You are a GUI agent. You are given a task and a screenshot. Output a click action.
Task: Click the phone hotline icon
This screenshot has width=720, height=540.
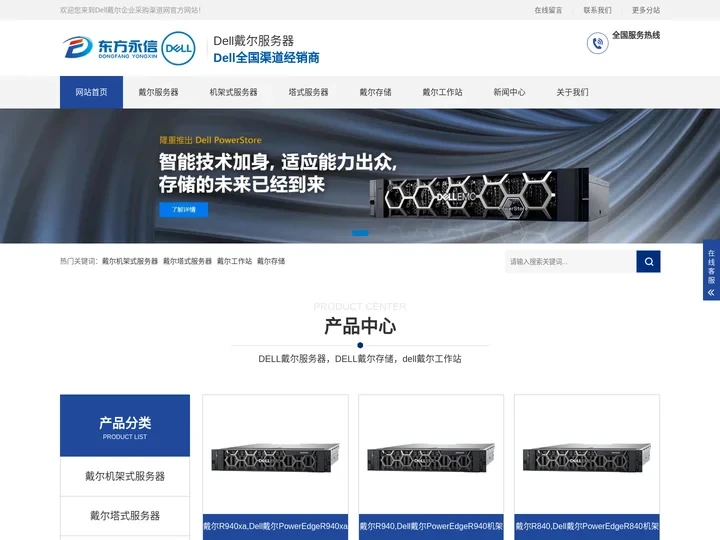coord(597,43)
